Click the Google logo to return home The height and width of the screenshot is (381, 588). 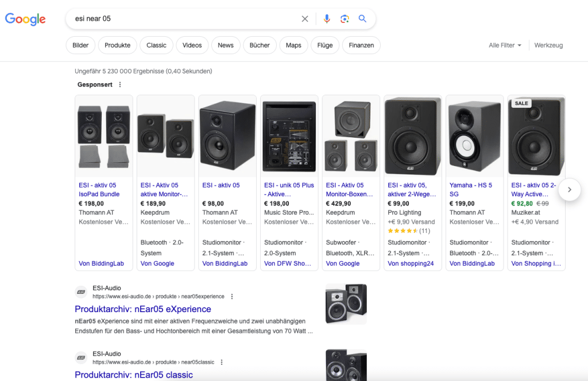click(x=25, y=19)
